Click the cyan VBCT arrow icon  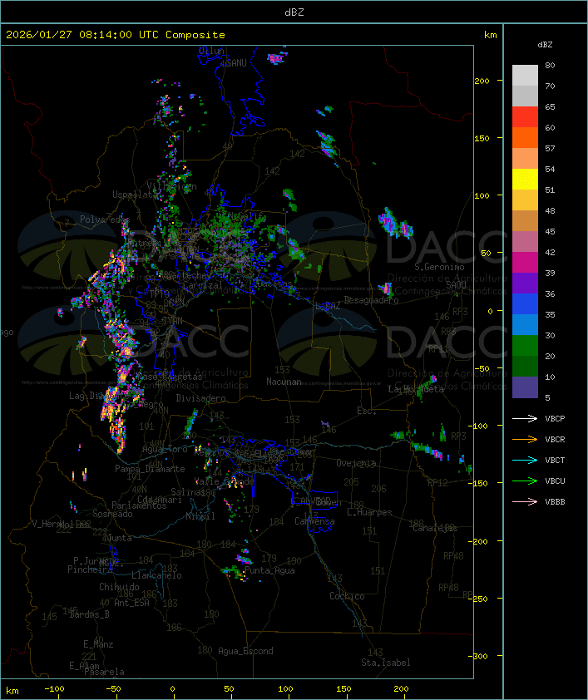pyautogui.click(x=525, y=461)
